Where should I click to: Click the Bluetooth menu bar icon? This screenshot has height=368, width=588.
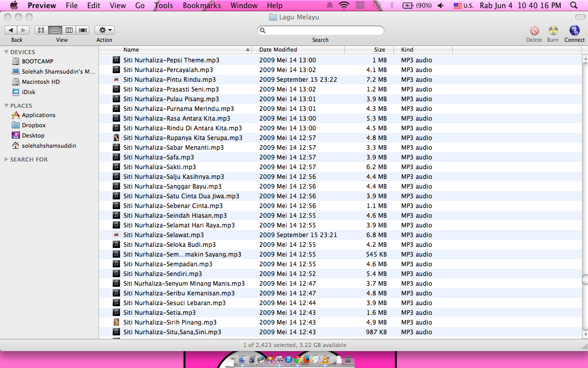point(392,5)
